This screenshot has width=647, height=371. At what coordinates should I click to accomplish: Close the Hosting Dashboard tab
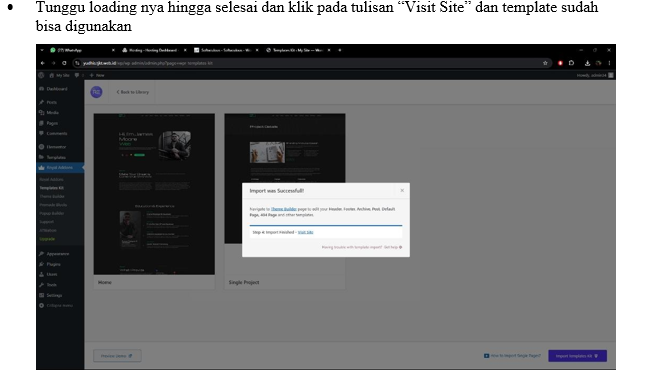[x=185, y=50]
